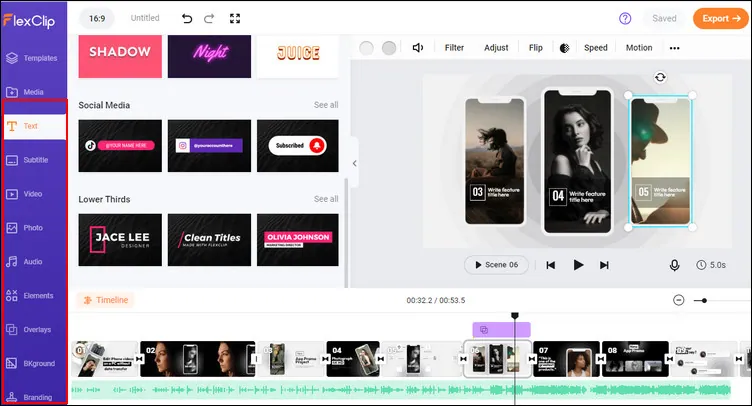
Task: Add the JACE LEE lower third
Action: click(120, 240)
